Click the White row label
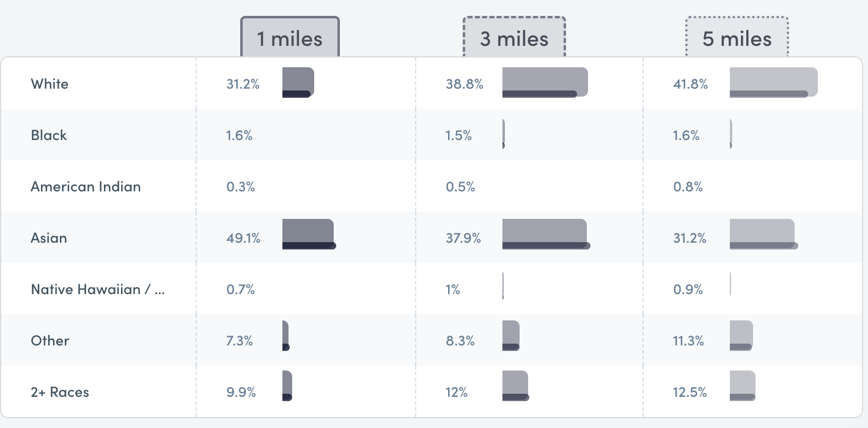Screen dimensions: 868x428 coord(50,84)
